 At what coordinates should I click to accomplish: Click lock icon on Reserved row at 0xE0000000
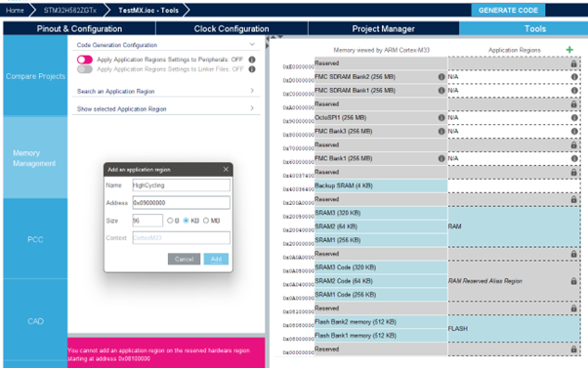[x=573, y=63]
